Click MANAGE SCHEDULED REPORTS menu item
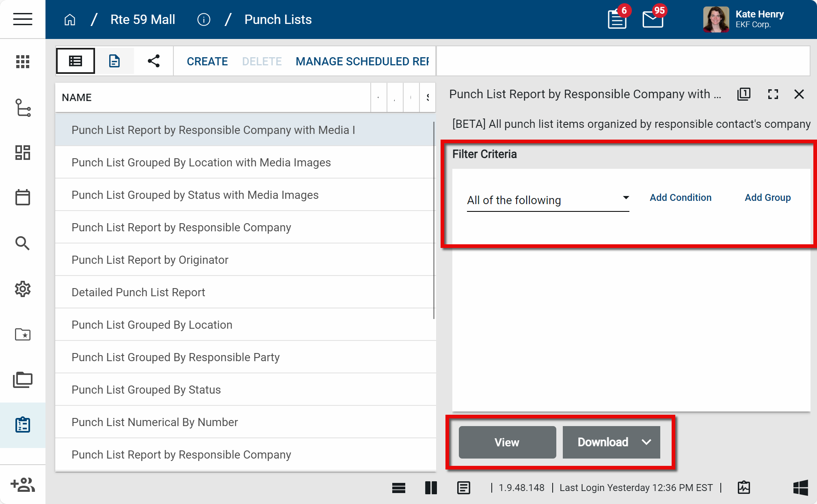 pos(362,61)
